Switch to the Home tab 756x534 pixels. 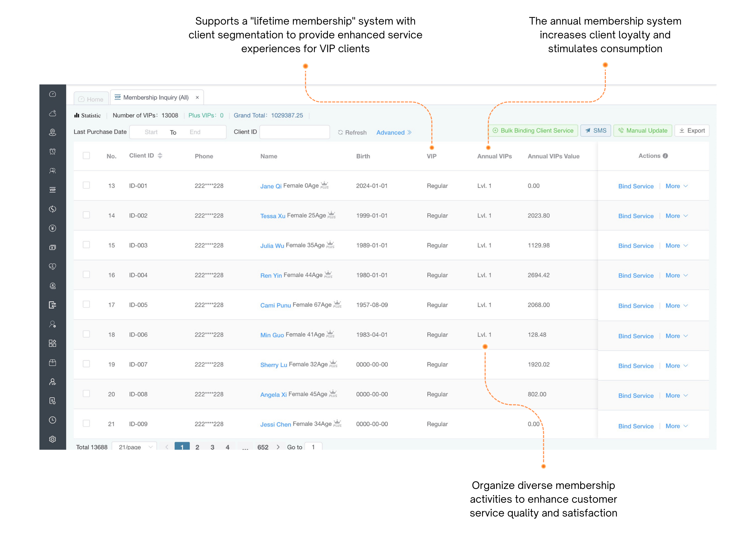[x=91, y=99]
